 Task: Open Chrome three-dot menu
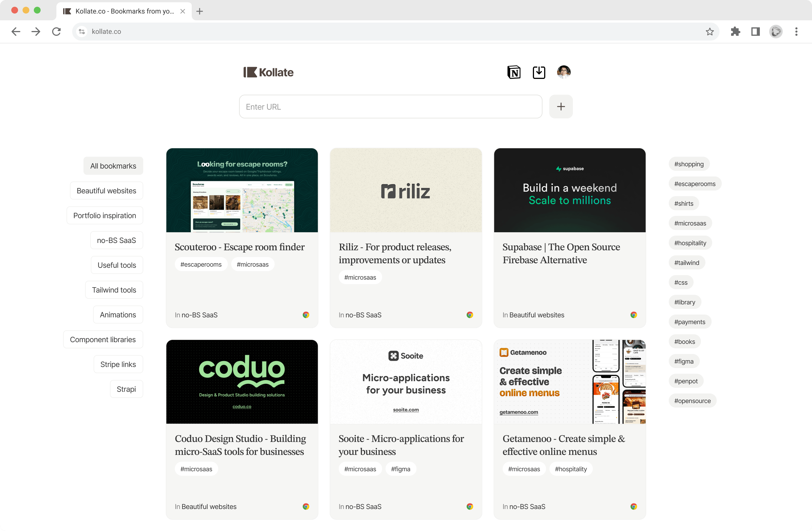[x=796, y=32]
